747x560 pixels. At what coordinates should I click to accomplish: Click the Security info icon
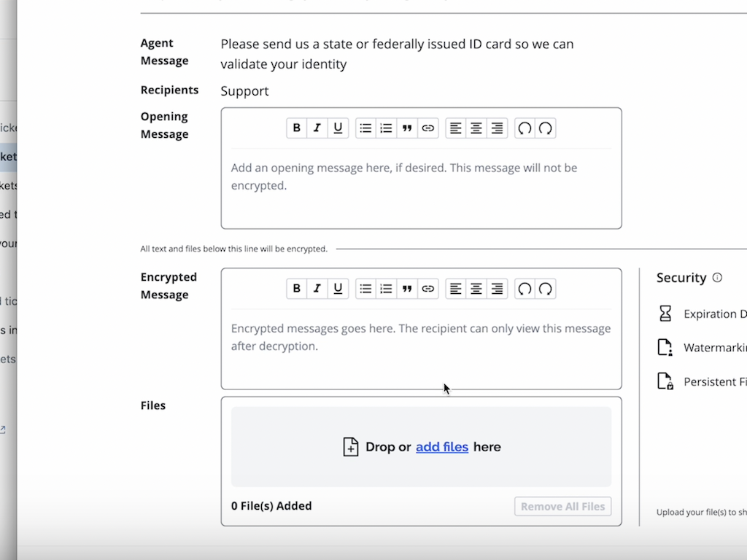[x=717, y=278]
